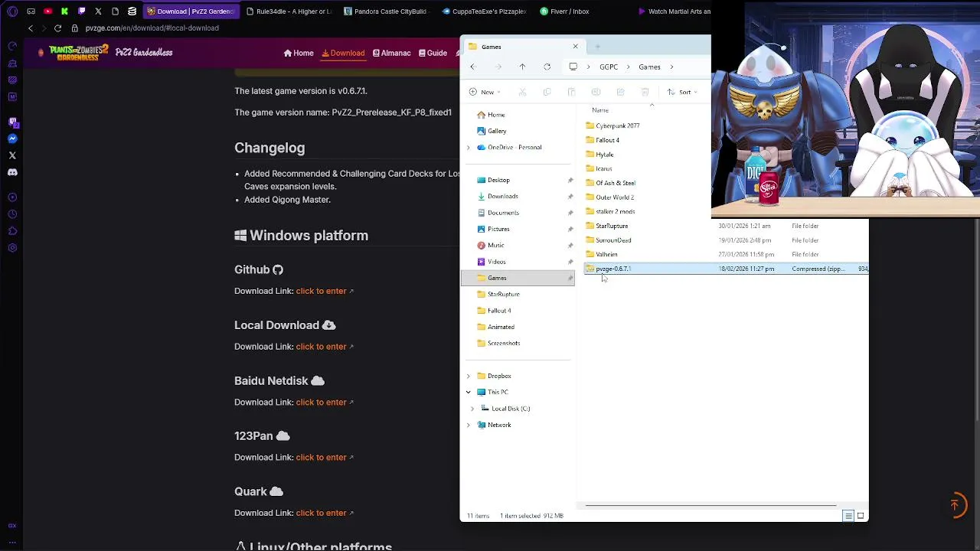Switch to large icons view in Explorer status bar
This screenshot has width=980, height=551.
(x=861, y=516)
